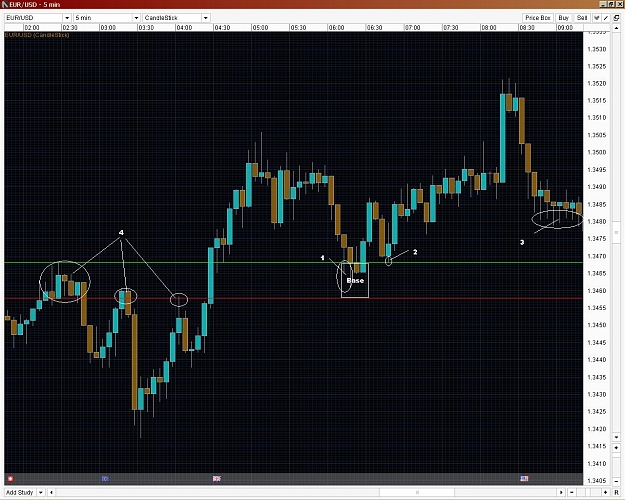This screenshot has height=500, width=625.
Task: Click the 1.3500 price axis label
Action: pos(597,152)
